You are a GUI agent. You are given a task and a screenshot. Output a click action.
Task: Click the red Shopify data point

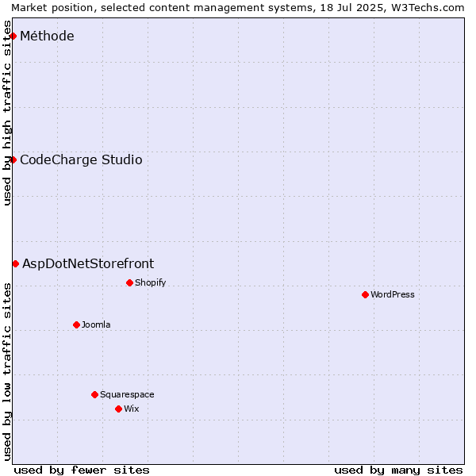(129, 283)
